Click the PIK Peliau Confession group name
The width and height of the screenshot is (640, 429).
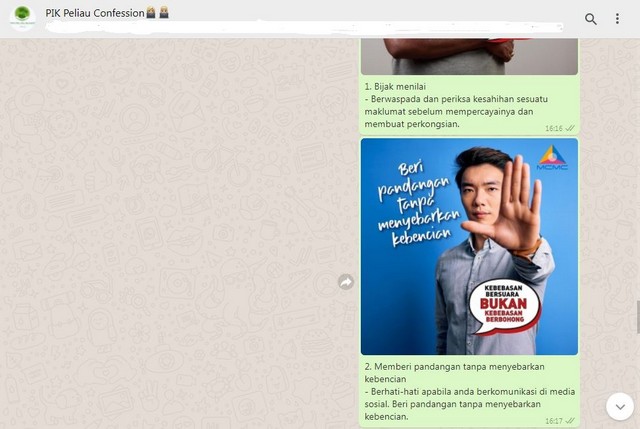point(96,13)
